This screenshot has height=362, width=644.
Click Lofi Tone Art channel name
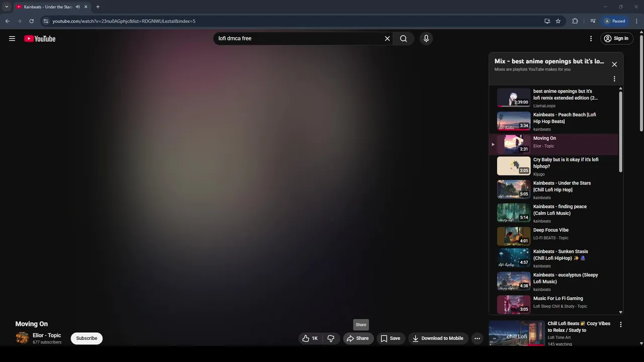(559, 338)
